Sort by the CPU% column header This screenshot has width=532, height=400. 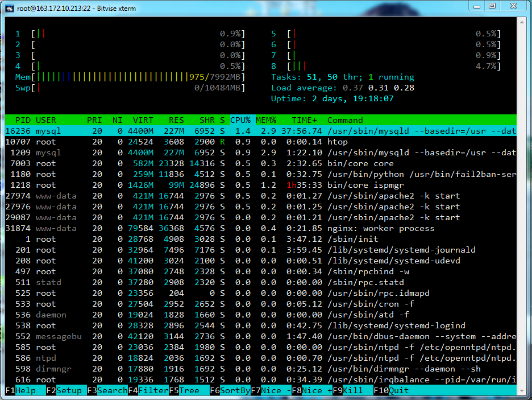click(x=240, y=120)
